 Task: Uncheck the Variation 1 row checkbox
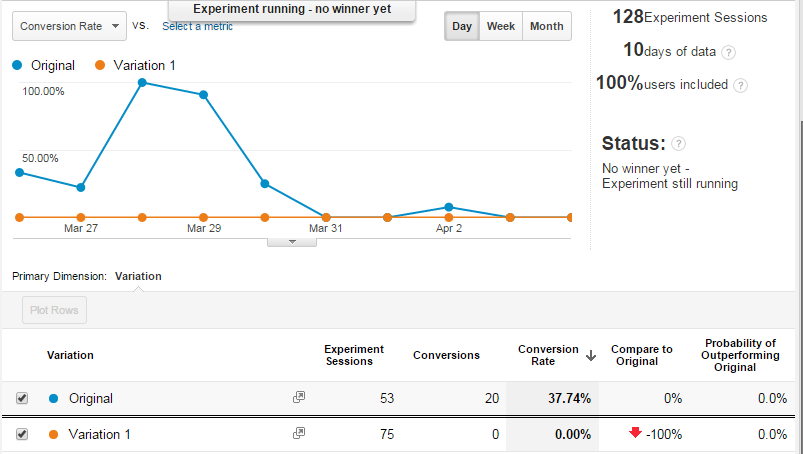(22, 434)
